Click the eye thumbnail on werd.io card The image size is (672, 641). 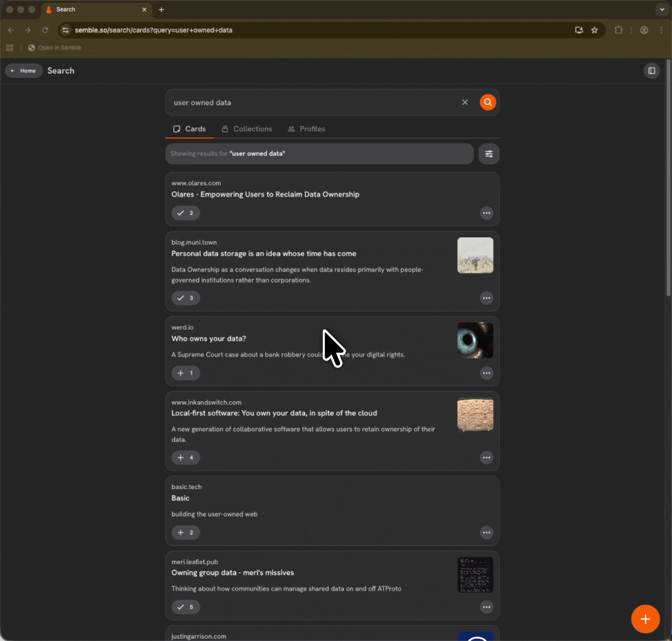click(x=475, y=340)
